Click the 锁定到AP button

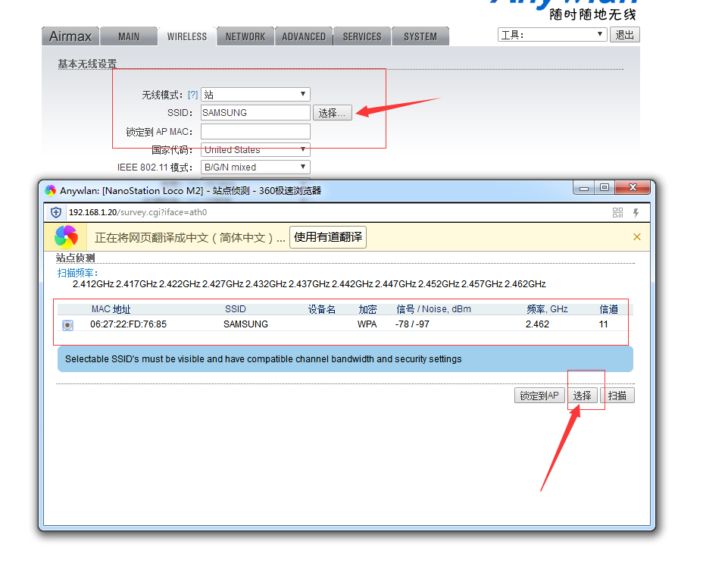[x=539, y=396]
